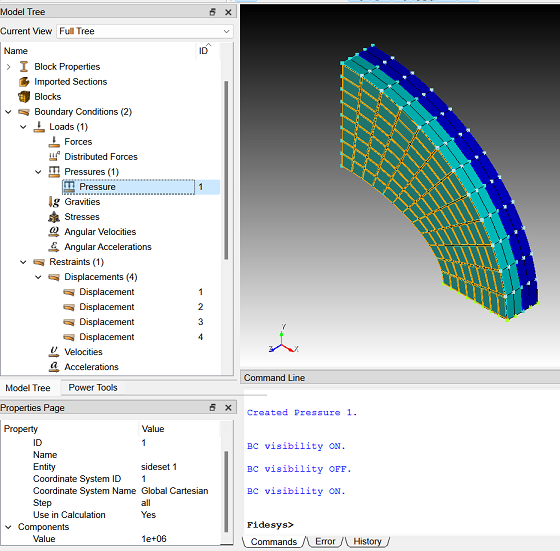Viewport: 560px width, 551px height.
Task: Select the Imported Sections icon
Action: pyautogui.click(x=24, y=82)
